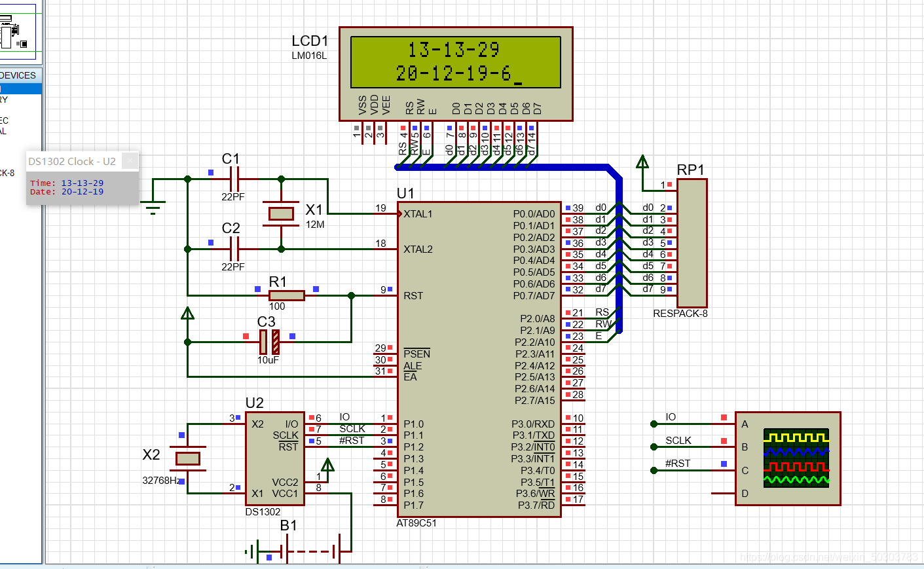
Task: Select the U2 DS1302 clock chip
Action: tap(275, 458)
